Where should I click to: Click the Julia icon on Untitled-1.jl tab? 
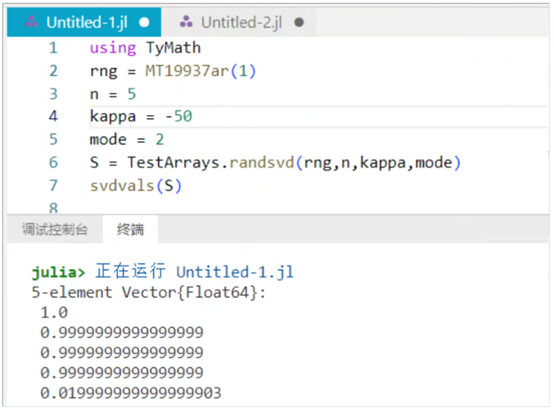(x=31, y=22)
